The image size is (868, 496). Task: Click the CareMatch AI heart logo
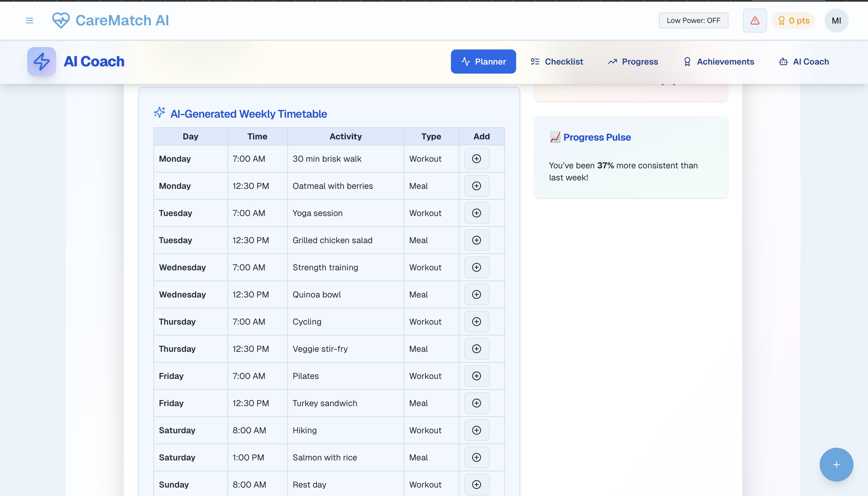[61, 21]
